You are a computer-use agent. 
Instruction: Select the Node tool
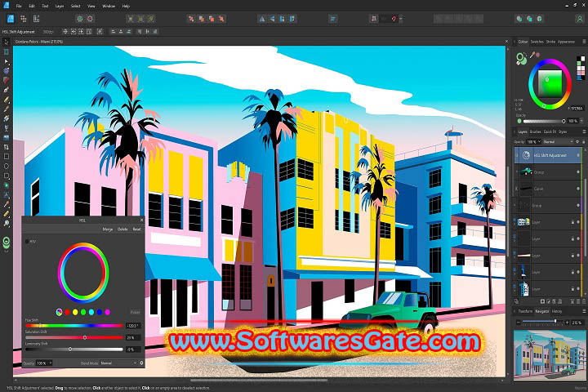point(6,60)
